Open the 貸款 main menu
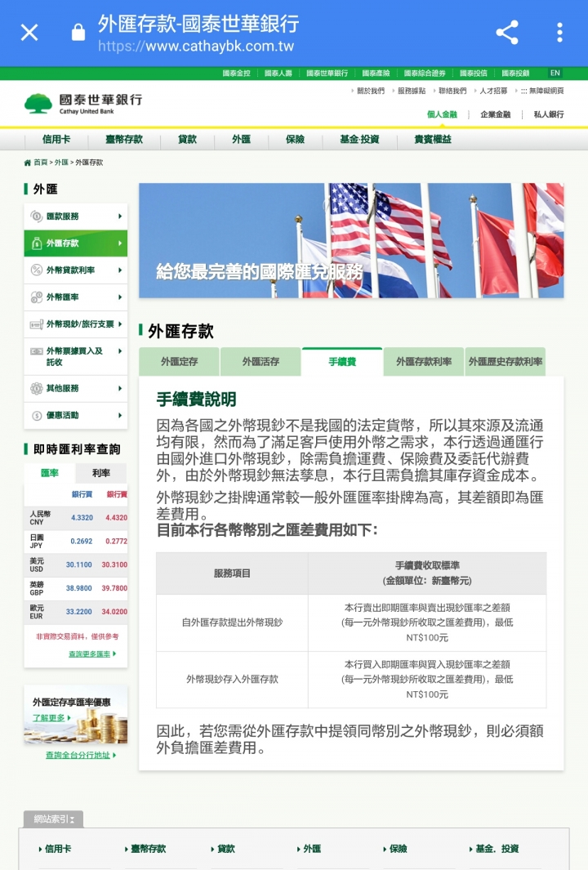This screenshot has height=870, width=588. tap(188, 139)
